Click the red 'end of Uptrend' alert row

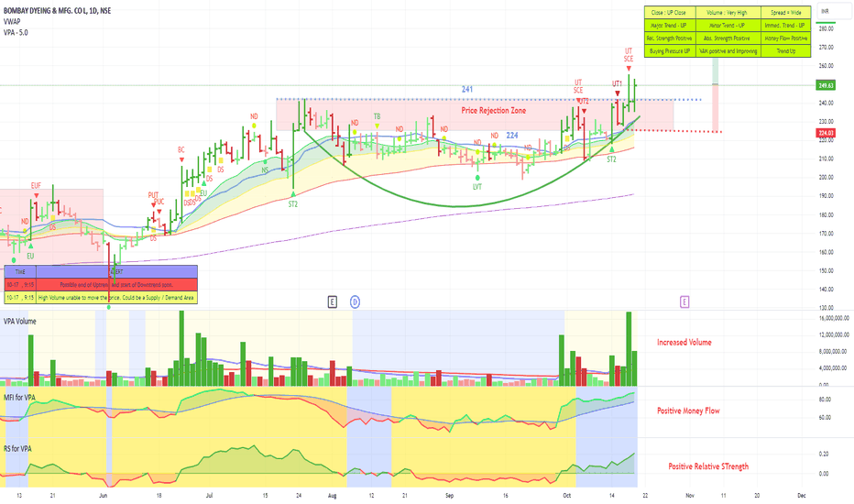101,285
